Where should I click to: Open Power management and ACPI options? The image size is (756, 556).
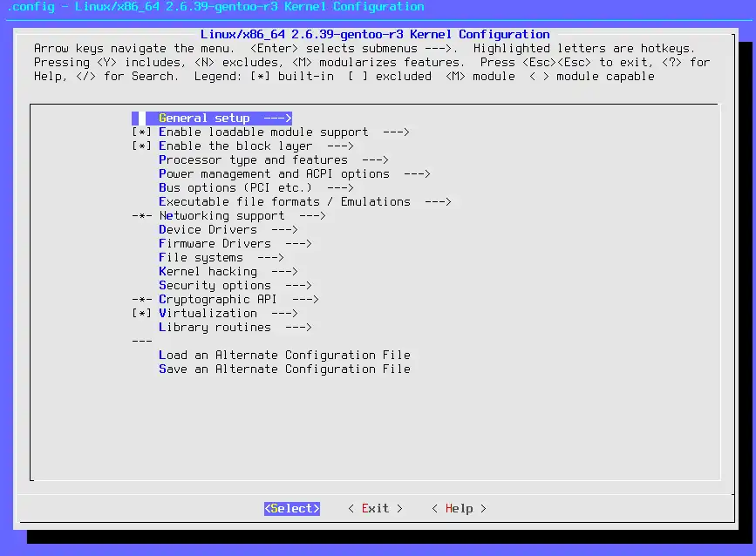(295, 174)
